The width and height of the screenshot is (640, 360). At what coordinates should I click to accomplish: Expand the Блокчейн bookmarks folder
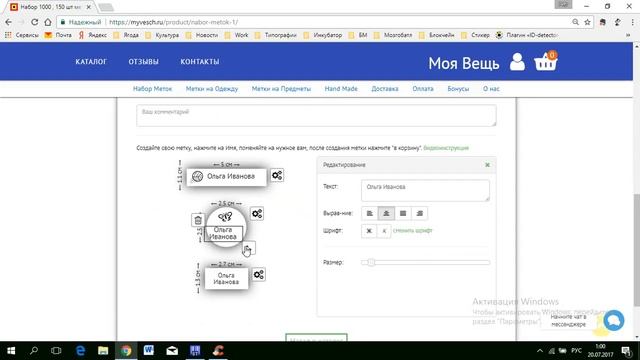pyautogui.click(x=437, y=35)
